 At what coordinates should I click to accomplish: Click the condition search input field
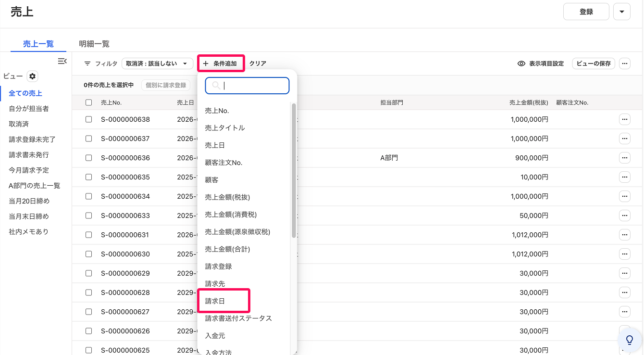point(248,86)
